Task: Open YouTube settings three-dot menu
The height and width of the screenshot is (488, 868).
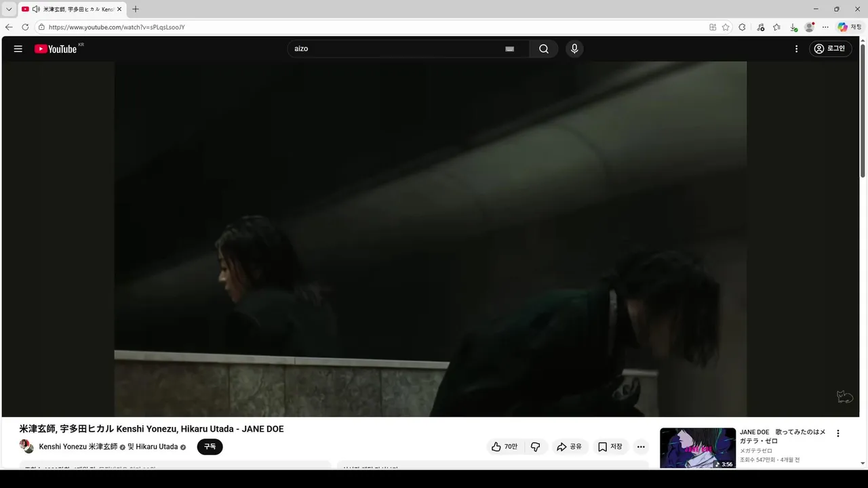Action: click(x=797, y=49)
